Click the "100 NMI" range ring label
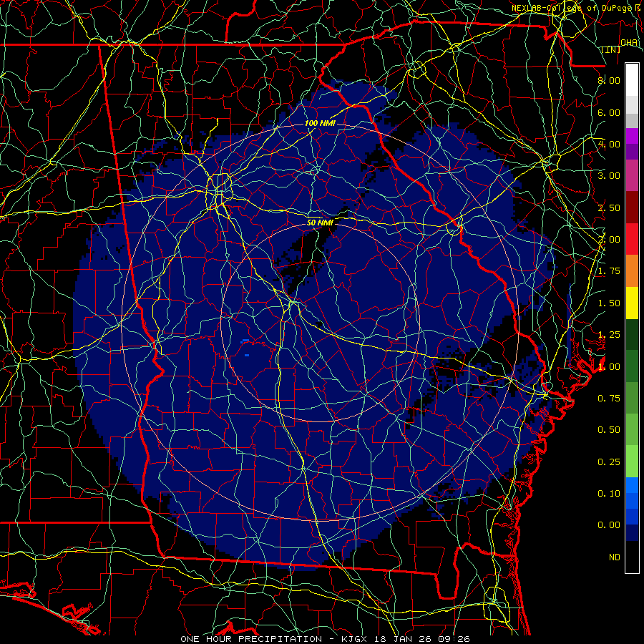Viewport: 644px width, 644px height. 320,123
